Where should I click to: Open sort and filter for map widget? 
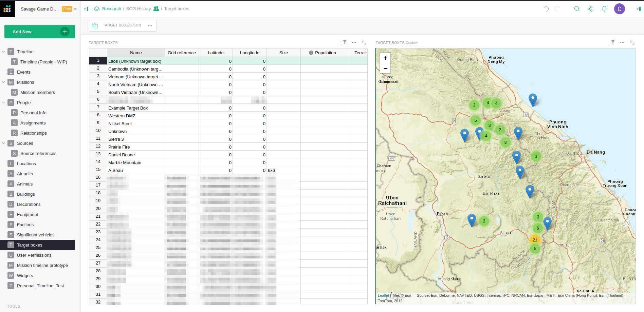tap(612, 42)
